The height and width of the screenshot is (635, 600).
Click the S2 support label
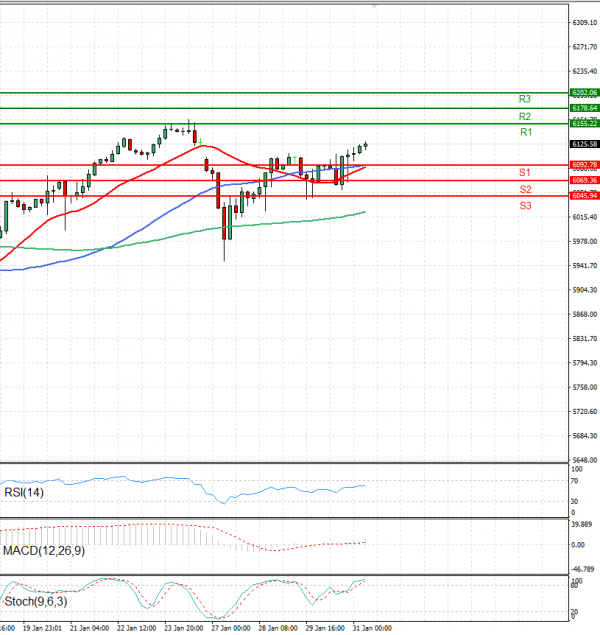click(525, 190)
